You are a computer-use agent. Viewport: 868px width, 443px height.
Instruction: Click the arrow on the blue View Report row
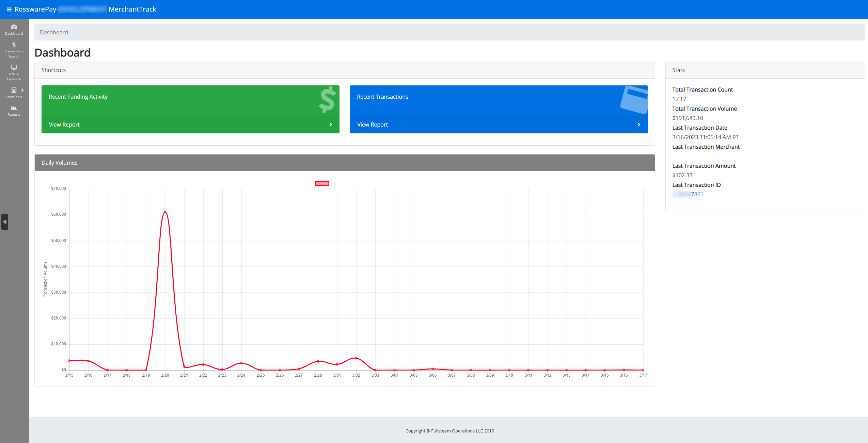click(638, 125)
